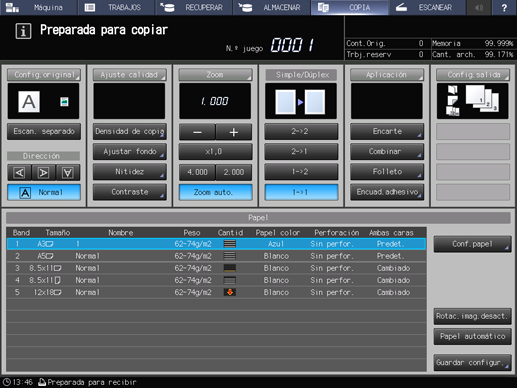Image resolution: width=517 pixels, height=388 pixels.
Task: Select the 2->1 duplex mode
Action: [301, 152]
